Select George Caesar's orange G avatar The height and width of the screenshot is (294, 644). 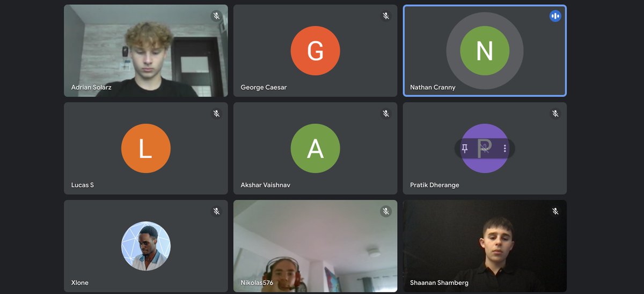pyautogui.click(x=315, y=51)
